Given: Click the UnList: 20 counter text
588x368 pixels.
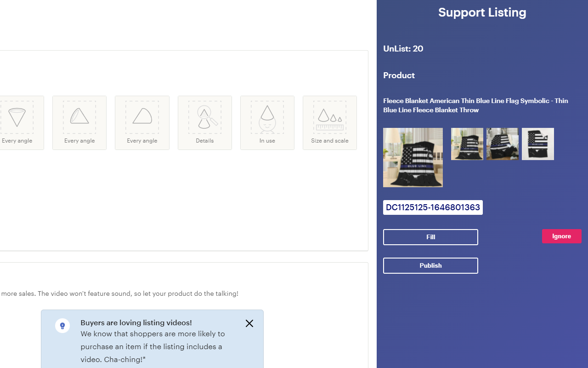Looking at the screenshot, I should click(x=403, y=49).
